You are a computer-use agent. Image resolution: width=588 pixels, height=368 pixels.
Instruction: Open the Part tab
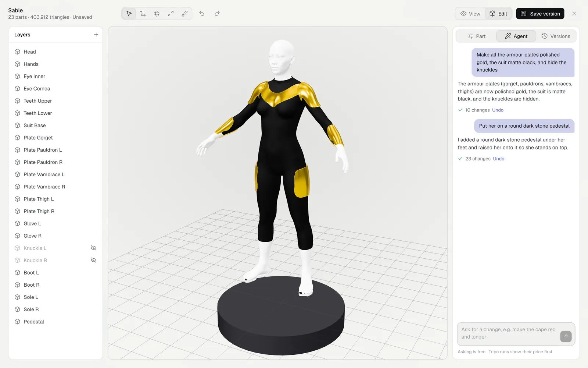476,36
